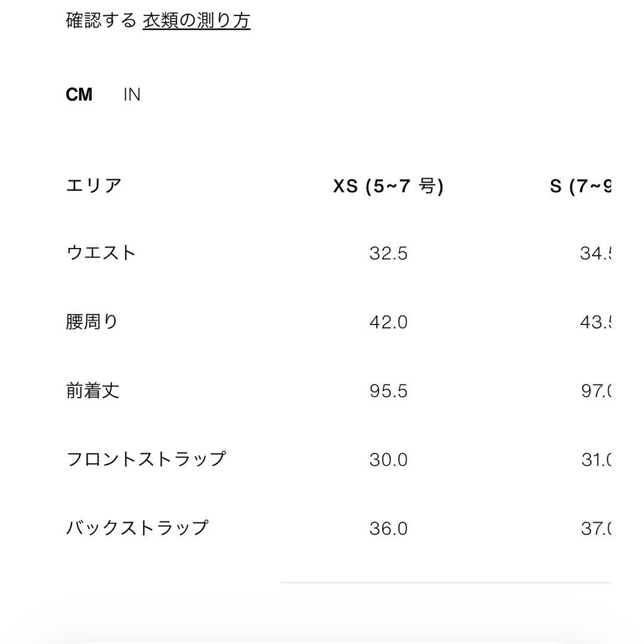Click the 腰周り row label
Viewport: 644px width, 644px height.
tap(92, 322)
